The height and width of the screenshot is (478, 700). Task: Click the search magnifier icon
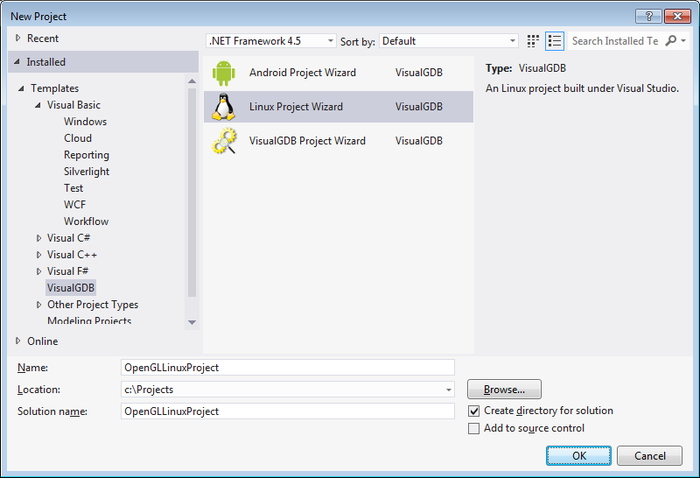click(x=671, y=41)
